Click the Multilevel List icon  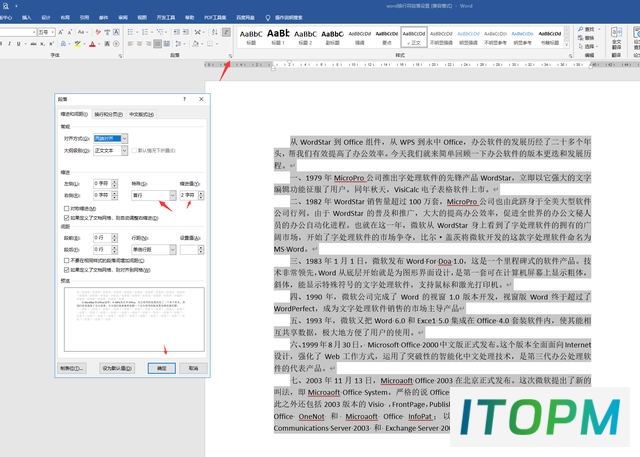coord(160,32)
